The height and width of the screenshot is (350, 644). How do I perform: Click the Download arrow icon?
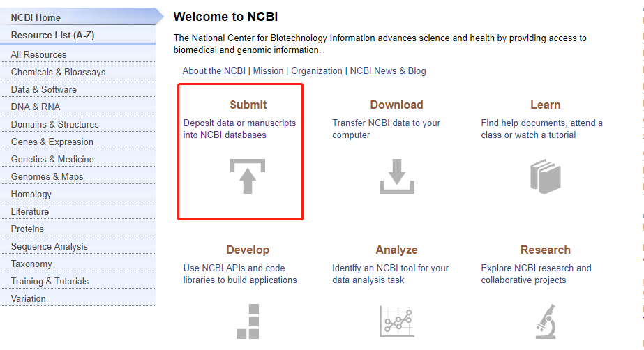coord(397,176)
